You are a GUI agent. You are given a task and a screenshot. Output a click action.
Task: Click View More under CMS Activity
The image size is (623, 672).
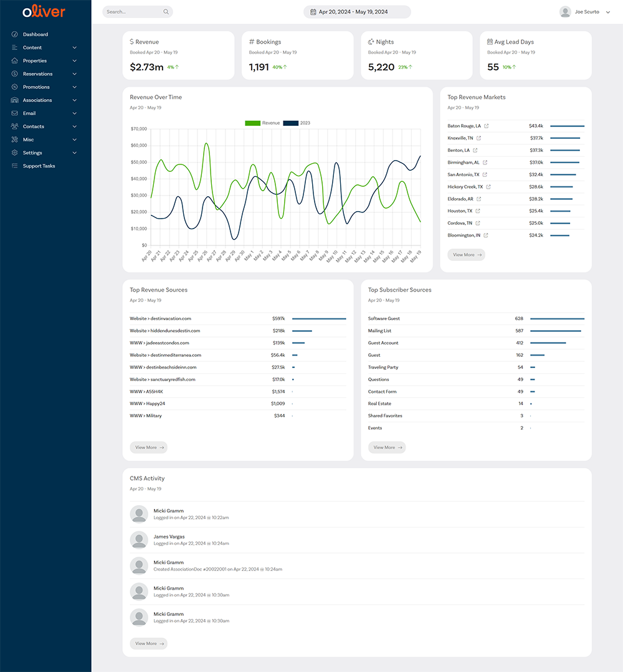click(x=148, y=643)
